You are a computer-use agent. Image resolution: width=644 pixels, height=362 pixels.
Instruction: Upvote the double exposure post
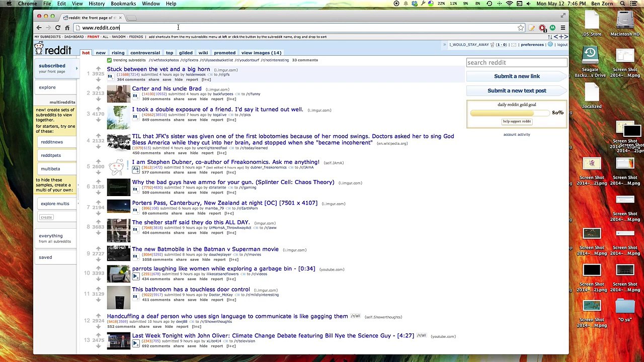pos(98,109)
